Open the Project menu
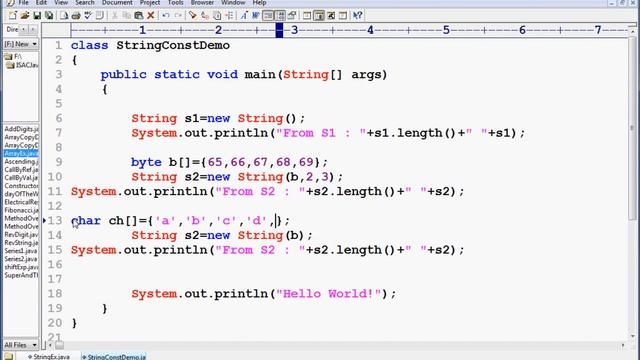 [150, 2]
